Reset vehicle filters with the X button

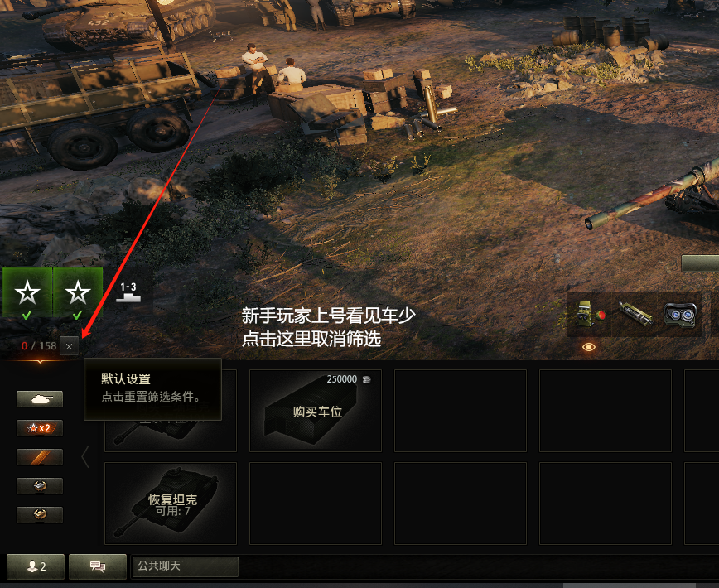point(69,346)
